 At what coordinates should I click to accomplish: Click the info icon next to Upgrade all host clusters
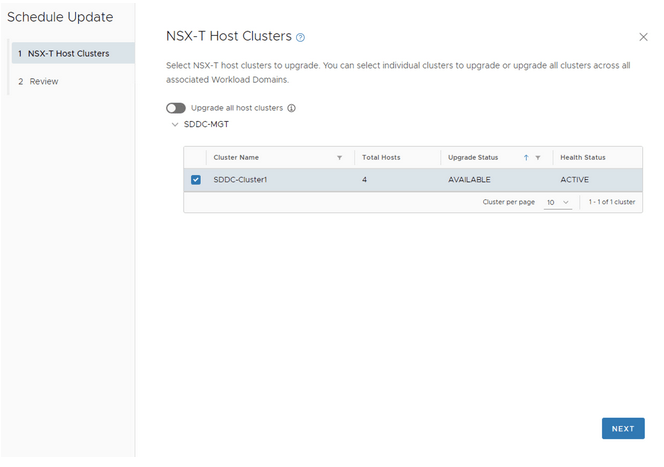(292, 108)
